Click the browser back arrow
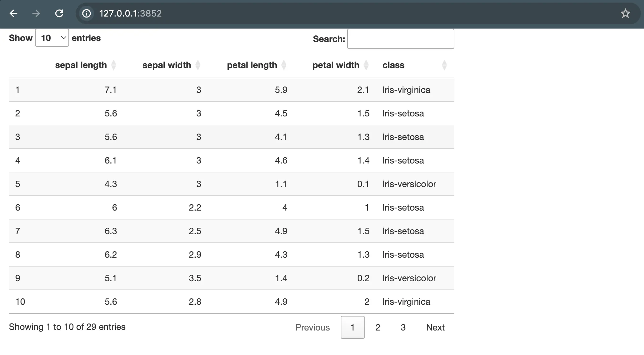The height and width of the screenshot is (355, 644). (x=13, y=13)
